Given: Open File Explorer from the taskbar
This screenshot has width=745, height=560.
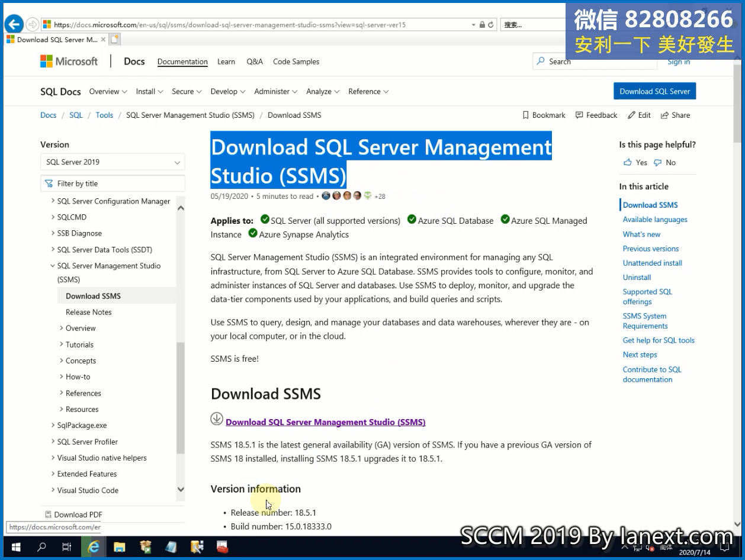Looking at the screenshot, I should coord(119,547).
